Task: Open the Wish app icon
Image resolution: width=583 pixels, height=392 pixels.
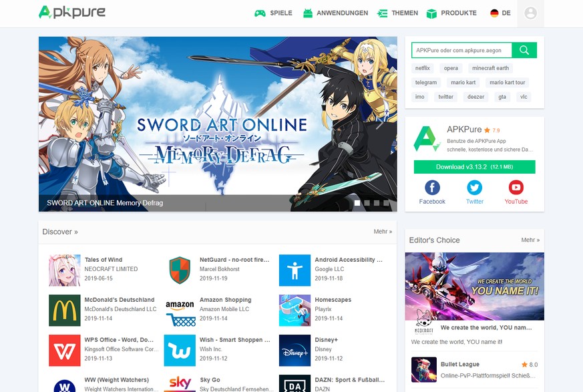Action: tap(180, 351)
